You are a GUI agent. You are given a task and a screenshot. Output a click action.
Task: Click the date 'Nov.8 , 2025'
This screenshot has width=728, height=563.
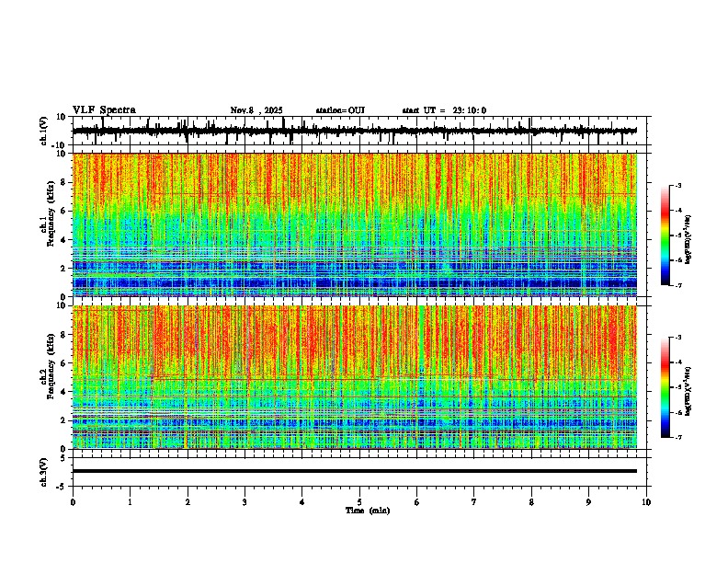(256, 110)
